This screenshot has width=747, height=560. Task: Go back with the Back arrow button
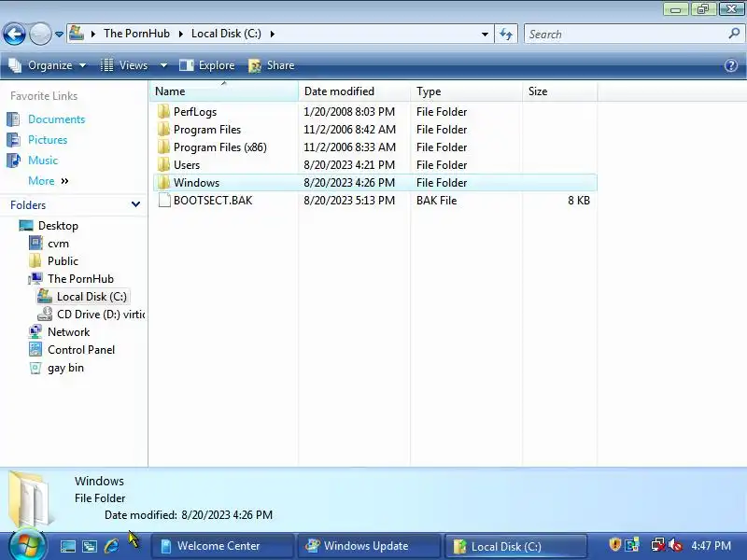pos(14,34)
